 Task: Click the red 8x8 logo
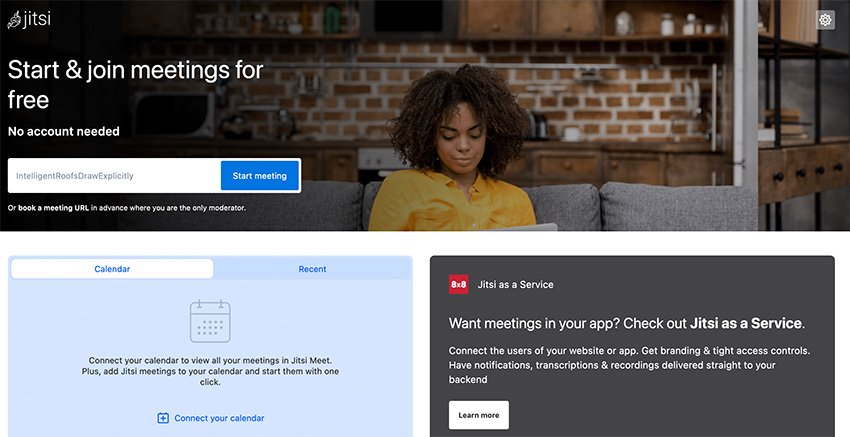[458, 284]
